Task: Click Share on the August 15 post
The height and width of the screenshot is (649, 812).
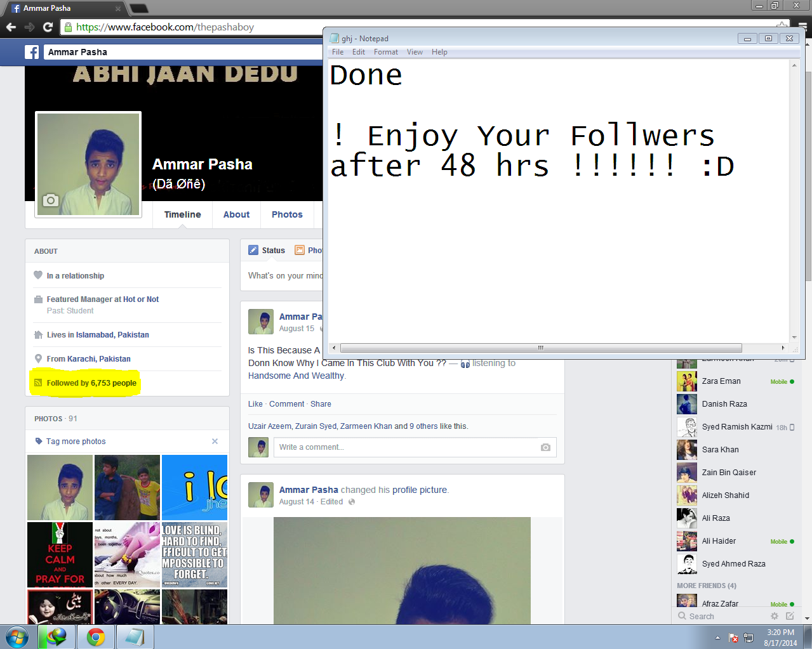Action: coord(321,404)
